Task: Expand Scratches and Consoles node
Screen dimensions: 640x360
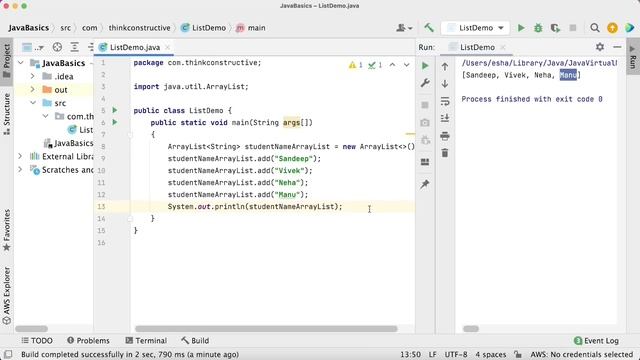Action: pos(20,170)
